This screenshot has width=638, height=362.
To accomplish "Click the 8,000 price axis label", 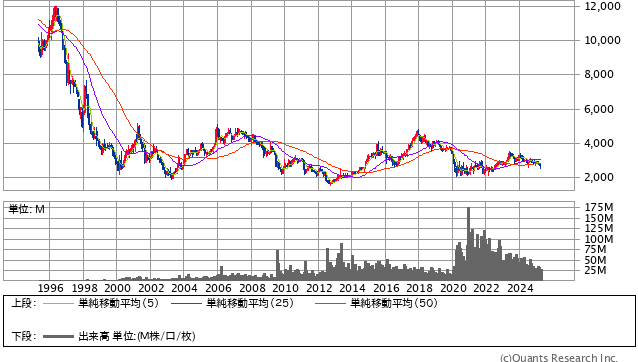I will [599, 74].
